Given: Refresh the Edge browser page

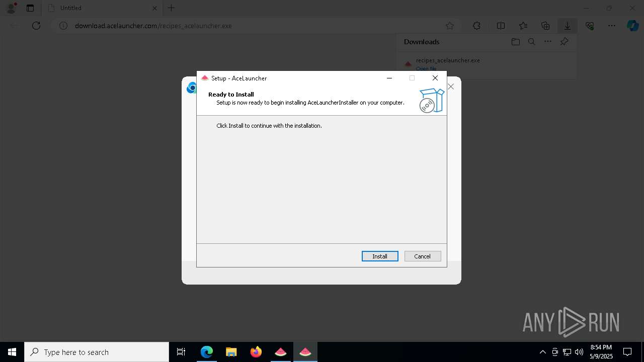Looking at the screenshot, I should (36, 26).
